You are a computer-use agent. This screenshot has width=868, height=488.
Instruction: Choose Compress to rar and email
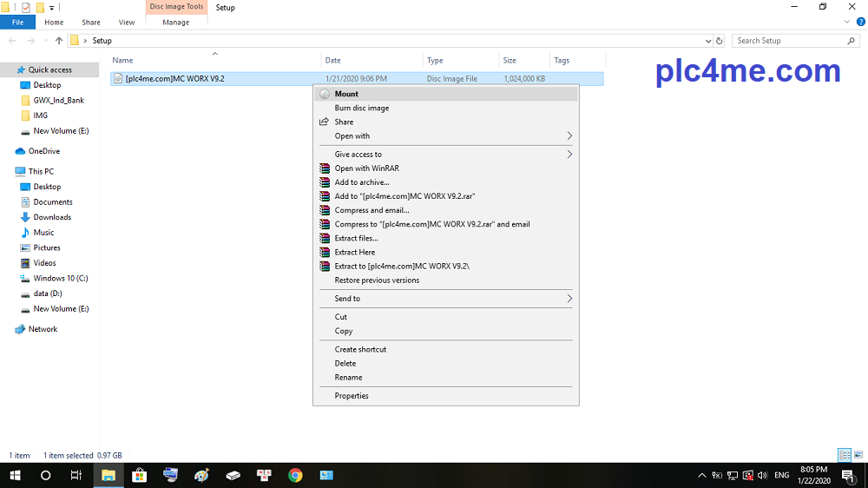445,224
